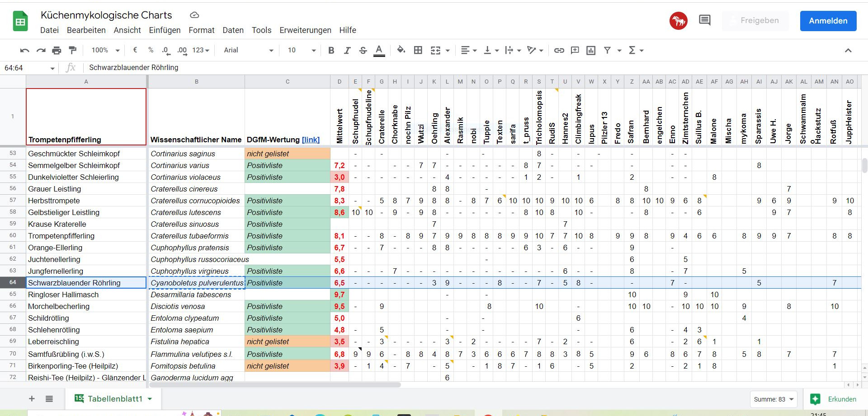Click the blue Anmelden button

(828, 21)
